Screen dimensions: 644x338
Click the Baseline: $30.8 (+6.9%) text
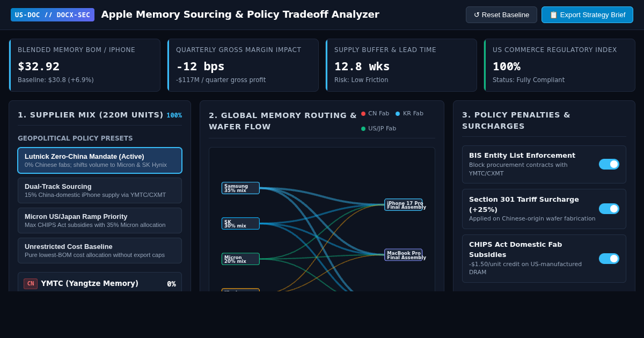click(x=56, y=80)
